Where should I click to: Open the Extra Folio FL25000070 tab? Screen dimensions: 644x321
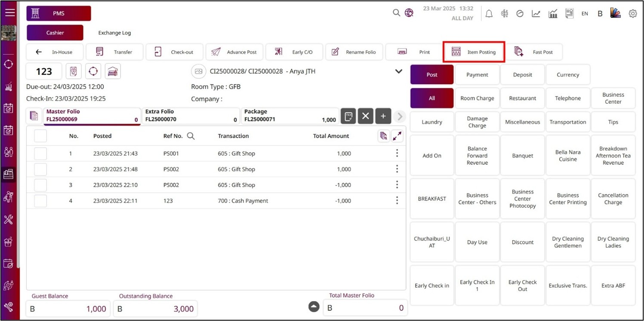click(191, 116)
